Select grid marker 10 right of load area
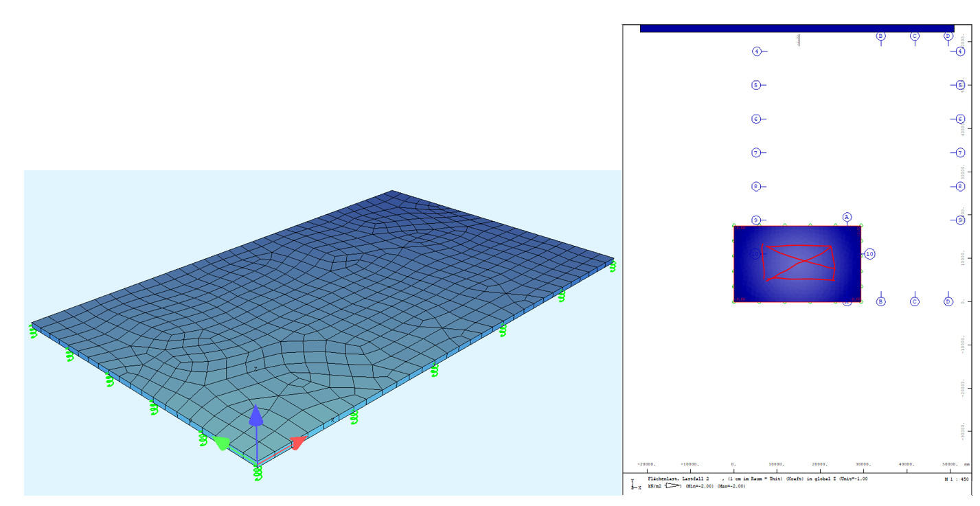This screenshot has height=506, width=980. tap(869, 254)
